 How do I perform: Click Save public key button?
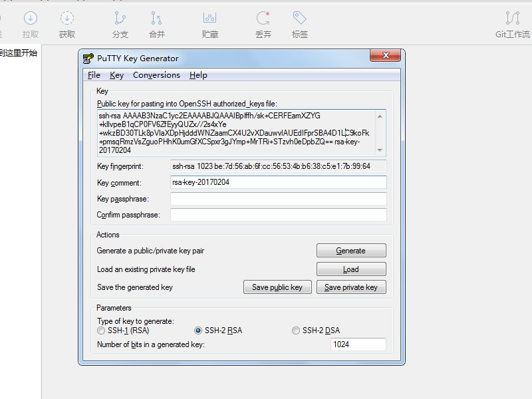click(x=277, y=287)
